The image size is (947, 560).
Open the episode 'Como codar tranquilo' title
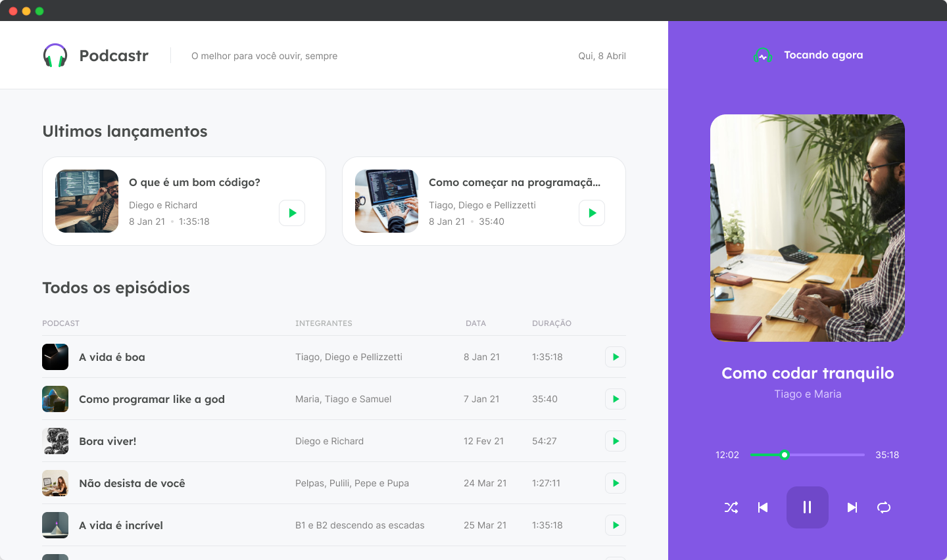pyautogui.click(x=807, y=373)
